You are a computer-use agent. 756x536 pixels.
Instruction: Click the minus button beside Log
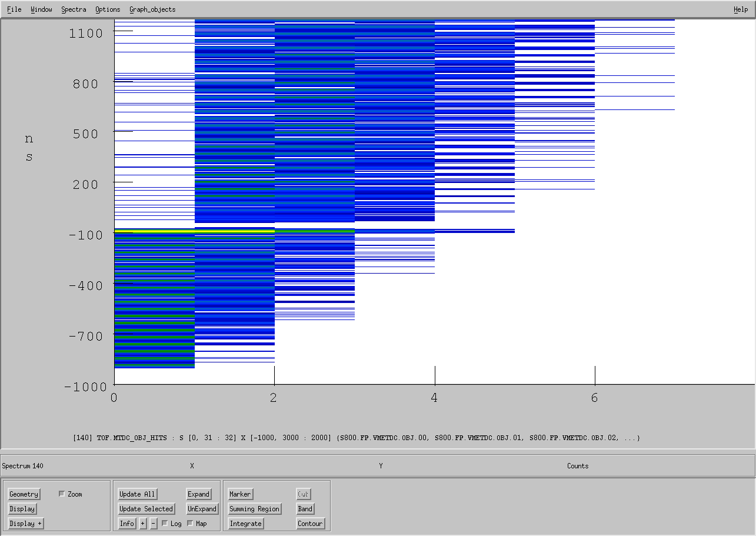[154, 524]
